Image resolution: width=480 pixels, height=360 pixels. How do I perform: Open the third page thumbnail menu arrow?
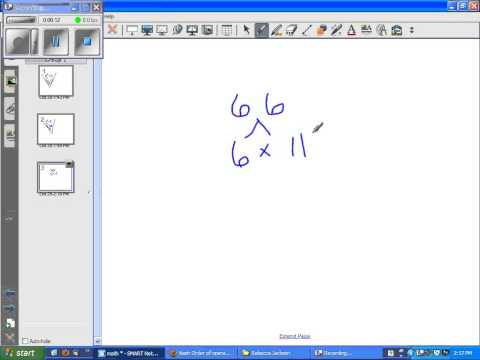tap(69, 164)
